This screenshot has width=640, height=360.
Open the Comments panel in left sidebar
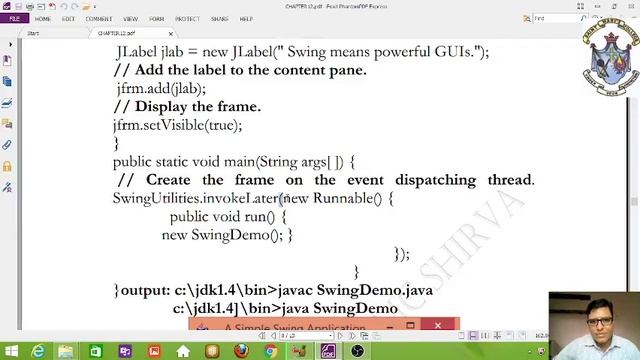coord(7,123)
